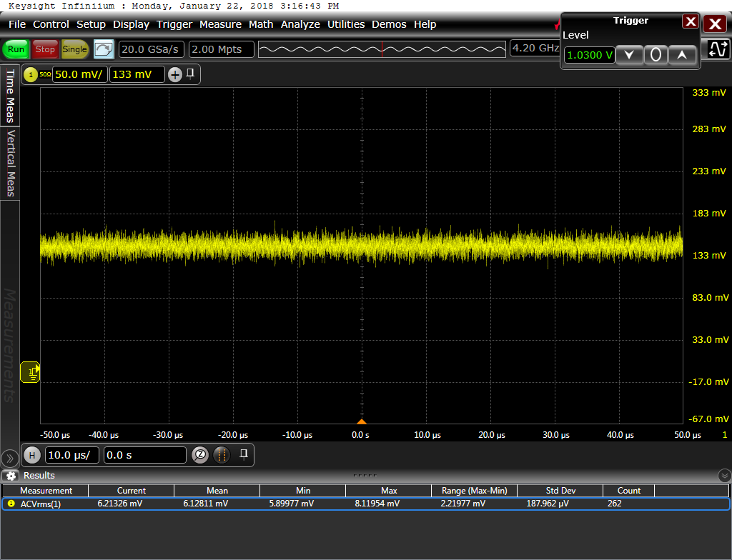732x560 pixels.
Task: Click the trigger edge icon at top right
Action: click(x=718, y=49)
